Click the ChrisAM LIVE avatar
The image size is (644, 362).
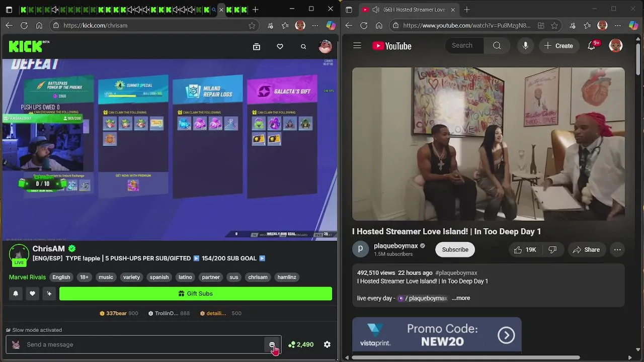19,255
